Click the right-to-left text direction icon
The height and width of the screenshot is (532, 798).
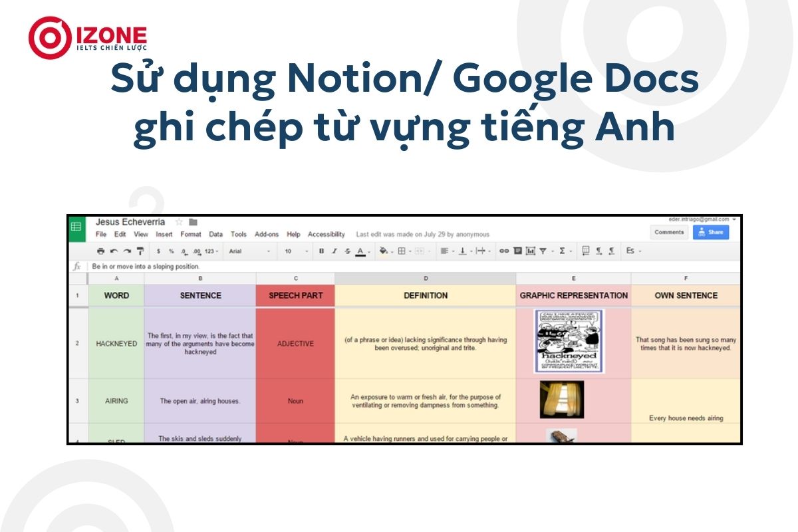[x=611, y=251]
